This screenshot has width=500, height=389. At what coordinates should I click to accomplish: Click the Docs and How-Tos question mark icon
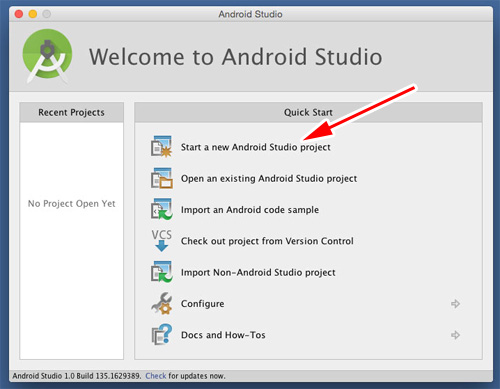162,334
